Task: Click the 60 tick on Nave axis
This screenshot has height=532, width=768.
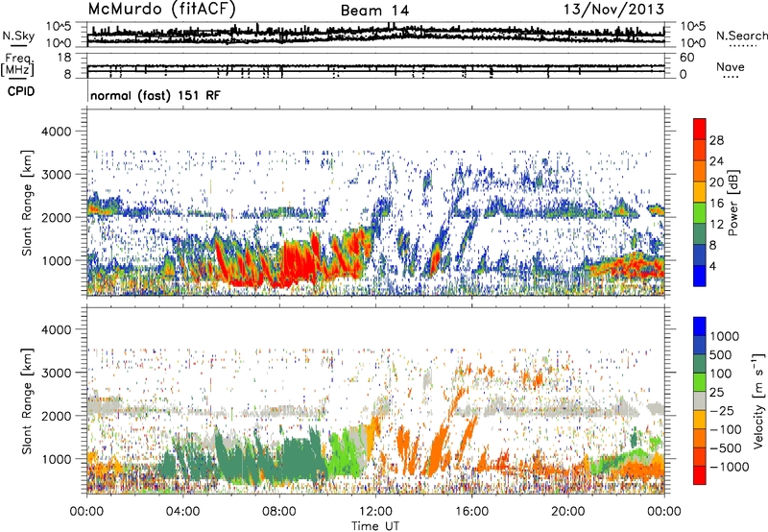Action: tap(687, 58)
